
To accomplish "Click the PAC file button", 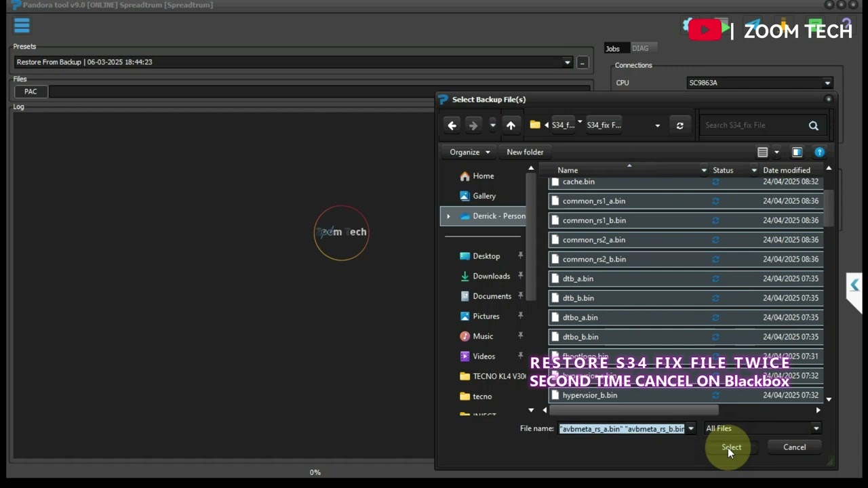I will pos(31,91).
